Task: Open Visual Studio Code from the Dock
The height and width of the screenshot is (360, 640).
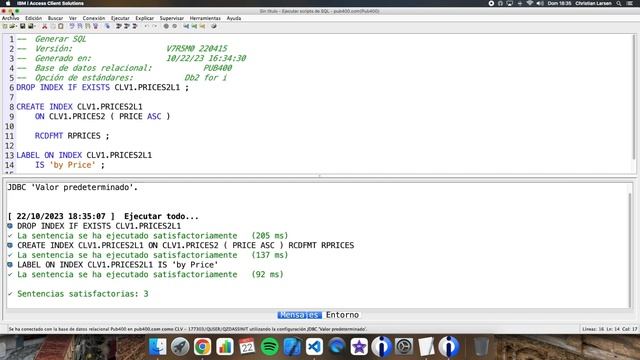Action: [314, 347]
